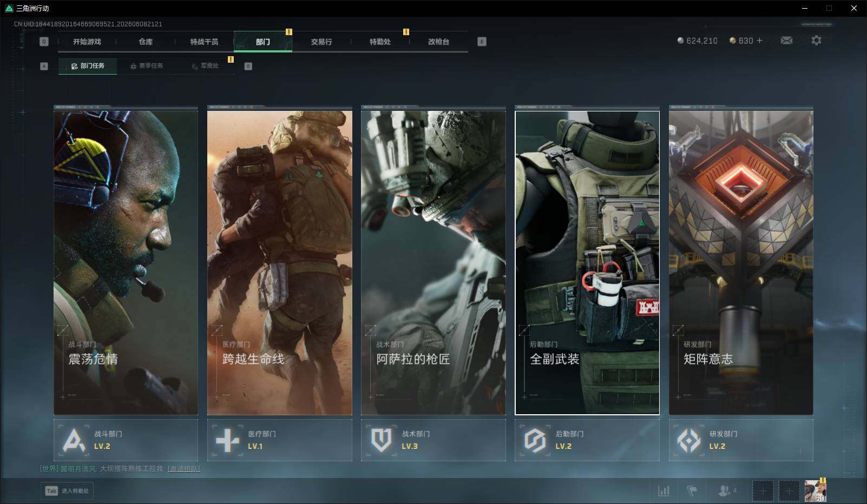Select the 部门 tab

click(x=263, y=42)
